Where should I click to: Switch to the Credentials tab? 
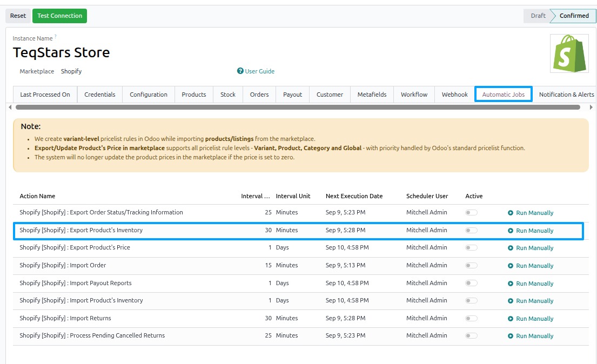click(100, 95)
